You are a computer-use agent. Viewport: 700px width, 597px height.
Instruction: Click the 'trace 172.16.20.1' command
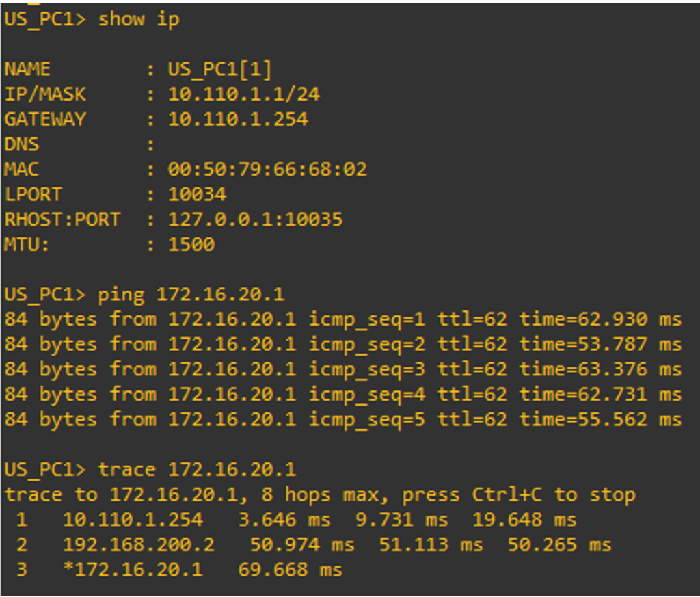coord(197,470)
